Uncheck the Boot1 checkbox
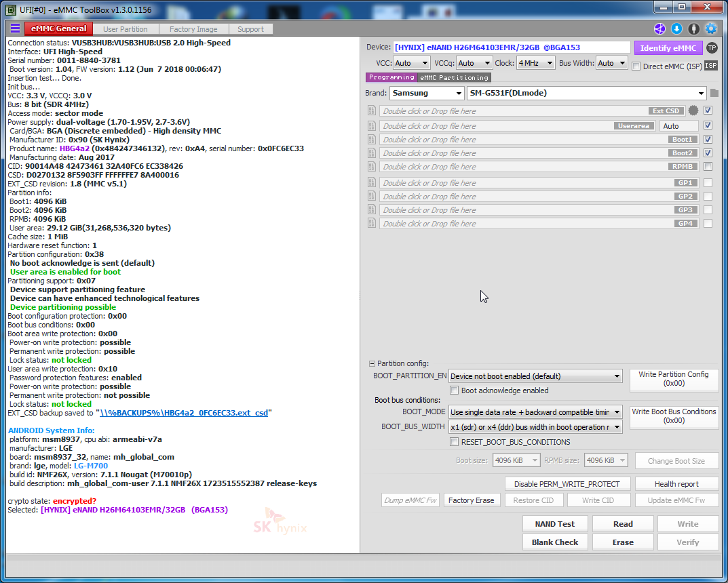Viewport: 728px width, 583px height. [708, 139]
